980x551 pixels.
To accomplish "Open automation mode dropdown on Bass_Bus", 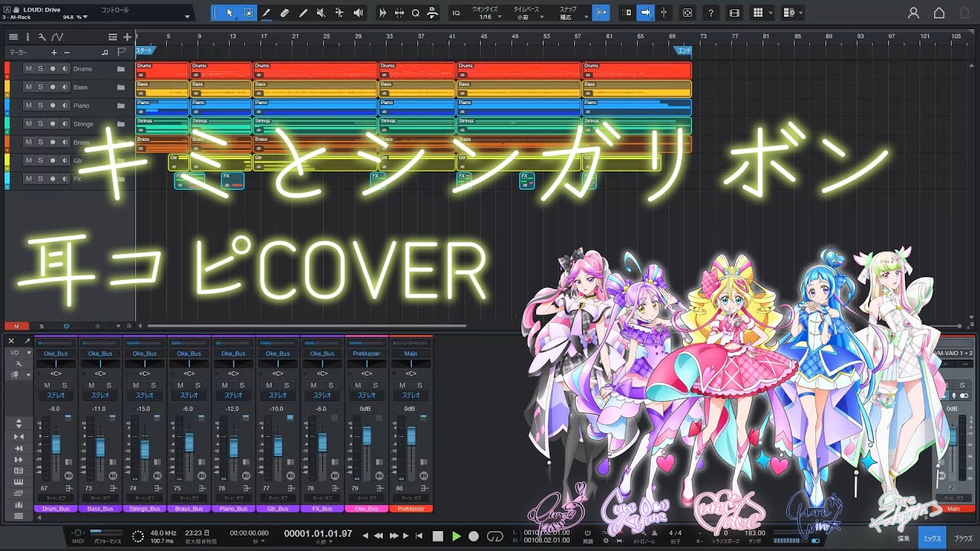I will click(100, 498).
